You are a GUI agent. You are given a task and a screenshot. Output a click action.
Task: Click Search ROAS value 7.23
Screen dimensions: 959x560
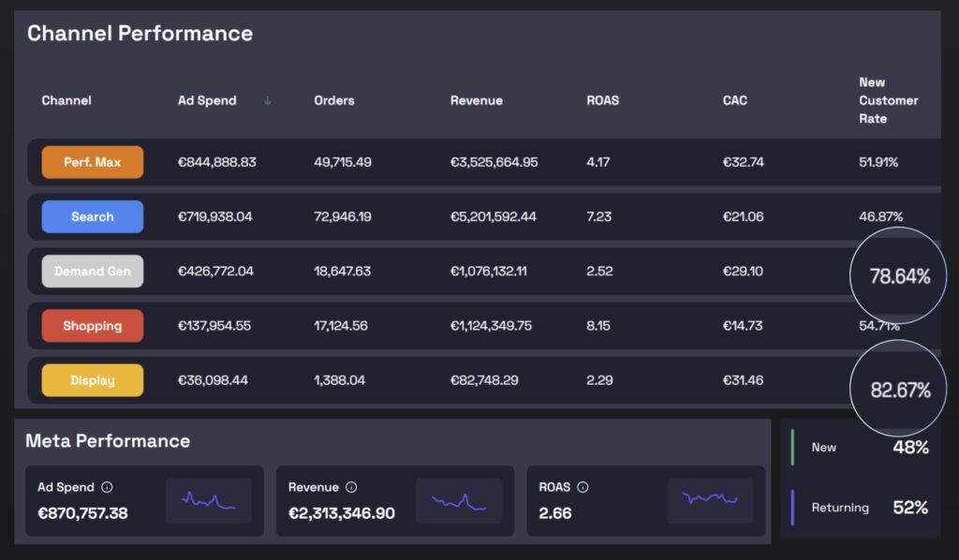598,216
